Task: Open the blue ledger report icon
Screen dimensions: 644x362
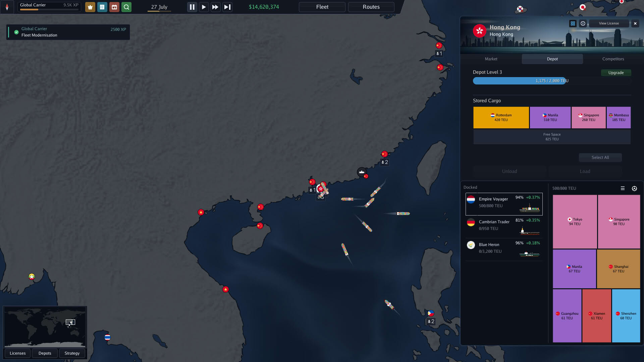Action: point(102,7)
